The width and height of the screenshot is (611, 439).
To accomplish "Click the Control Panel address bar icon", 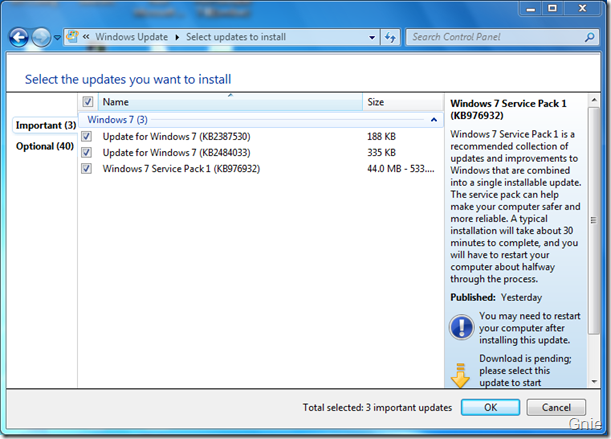I will click(72, 37).
